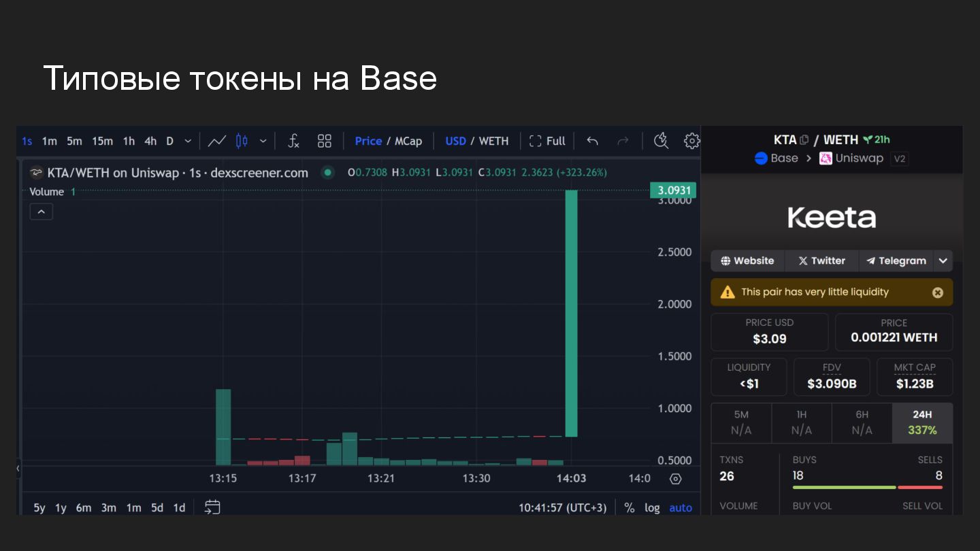
Task: Open the Keeta Telegram link
Action: [x=896, y=261]
